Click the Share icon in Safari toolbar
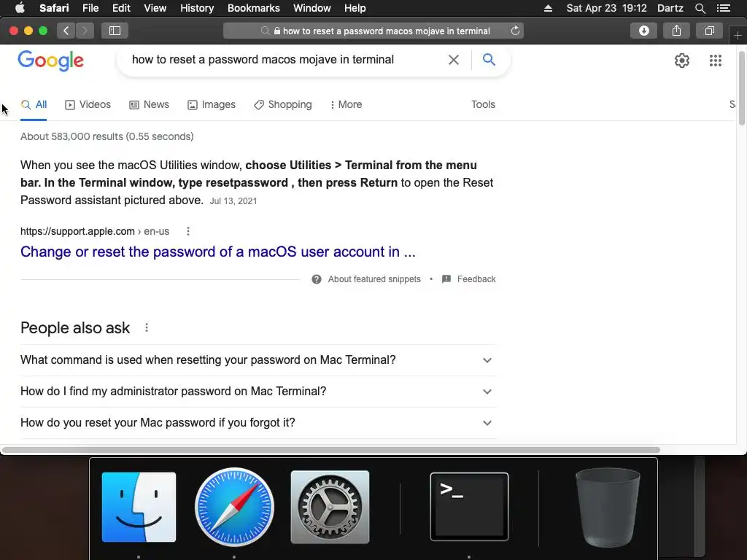Viewport: 747px width, 560px height. (x=676, y=31)
